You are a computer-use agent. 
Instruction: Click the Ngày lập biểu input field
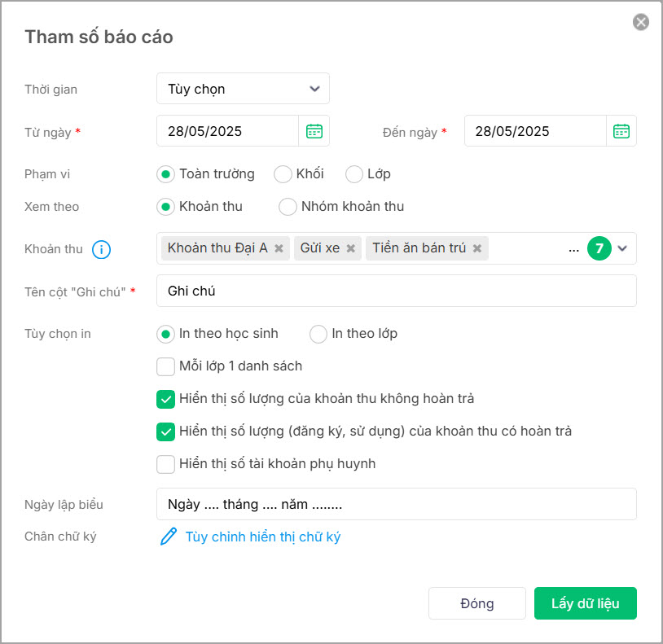pos(396,504)
